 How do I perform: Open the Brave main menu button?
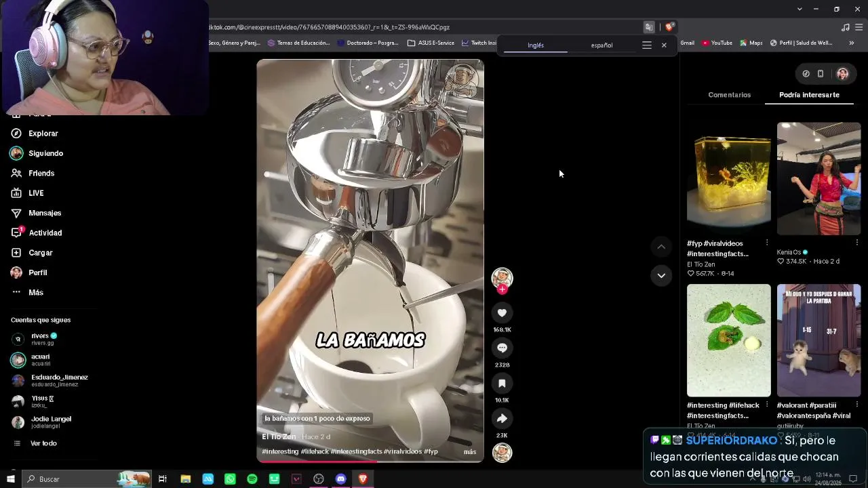(860, 27)
